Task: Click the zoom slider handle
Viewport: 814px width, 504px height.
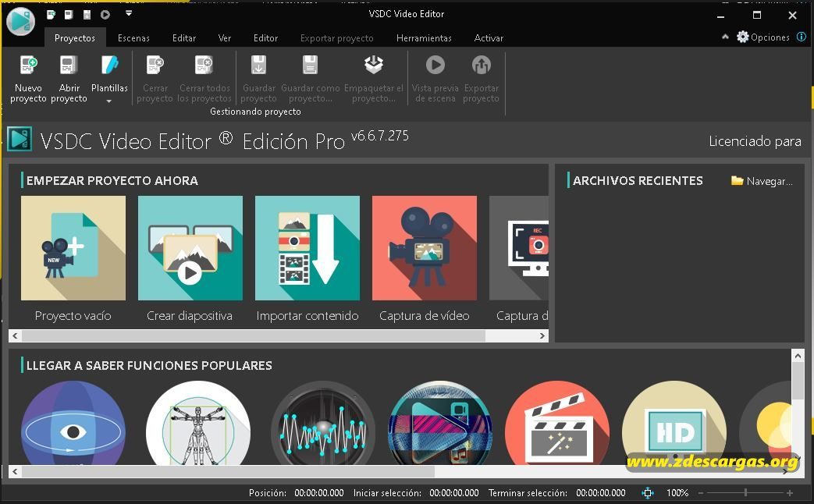Action: (x=745, y=492)
